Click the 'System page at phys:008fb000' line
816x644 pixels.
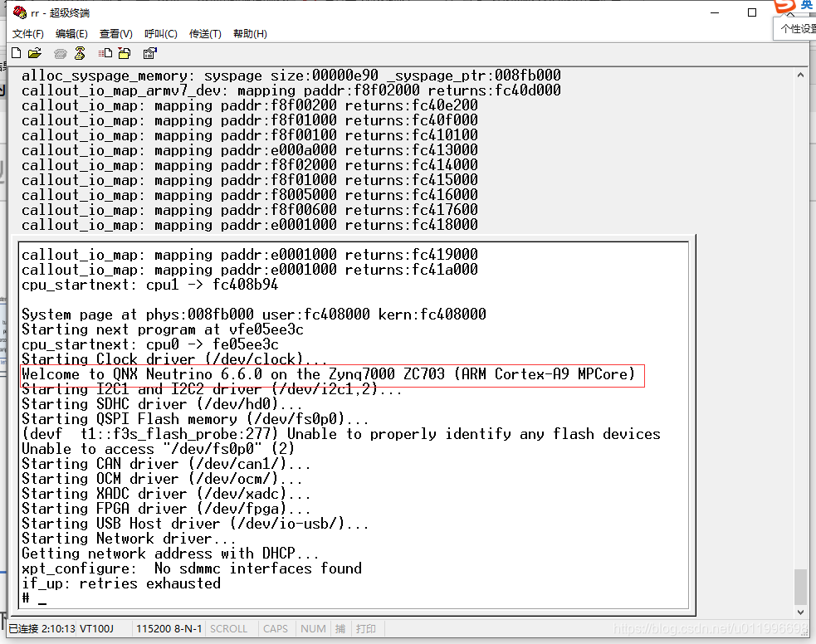point(254,315)
